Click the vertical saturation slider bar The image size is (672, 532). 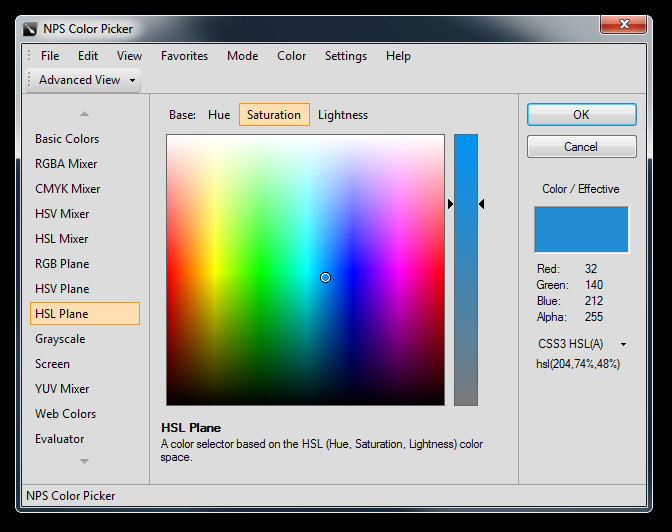click(466, 270)
